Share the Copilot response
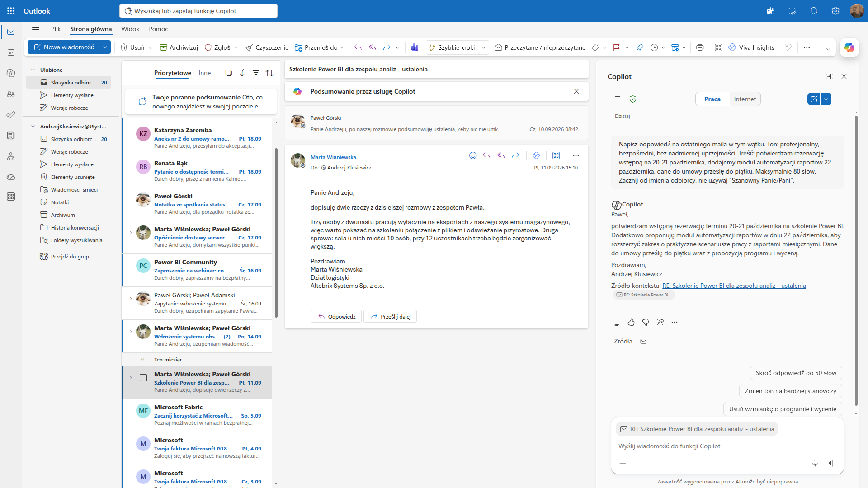Viewport: 868px width, 488px height. click(660, 322)
